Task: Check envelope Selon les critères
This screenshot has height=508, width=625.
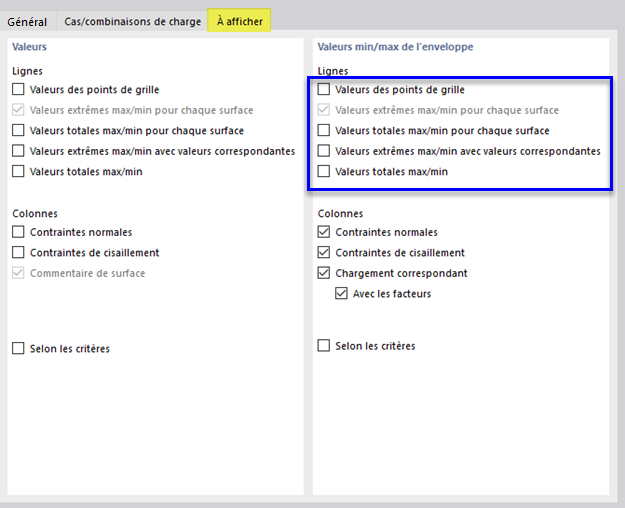Action: 324,345
